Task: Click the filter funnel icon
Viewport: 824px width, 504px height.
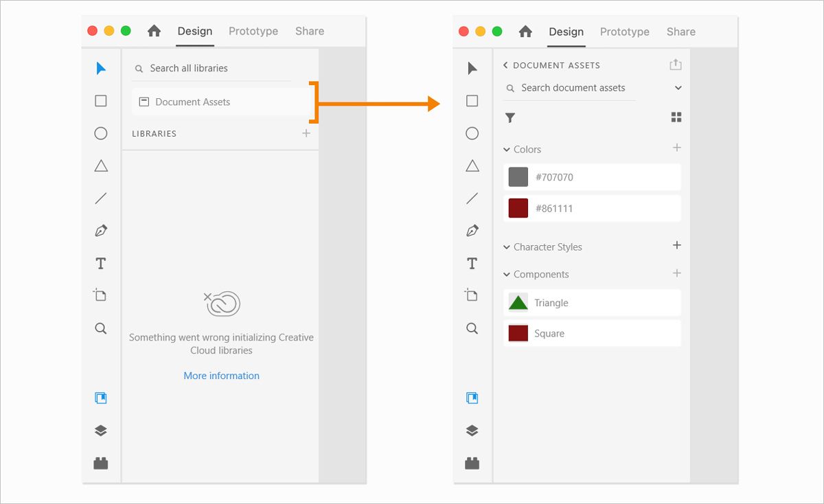Action: (510, 118)
